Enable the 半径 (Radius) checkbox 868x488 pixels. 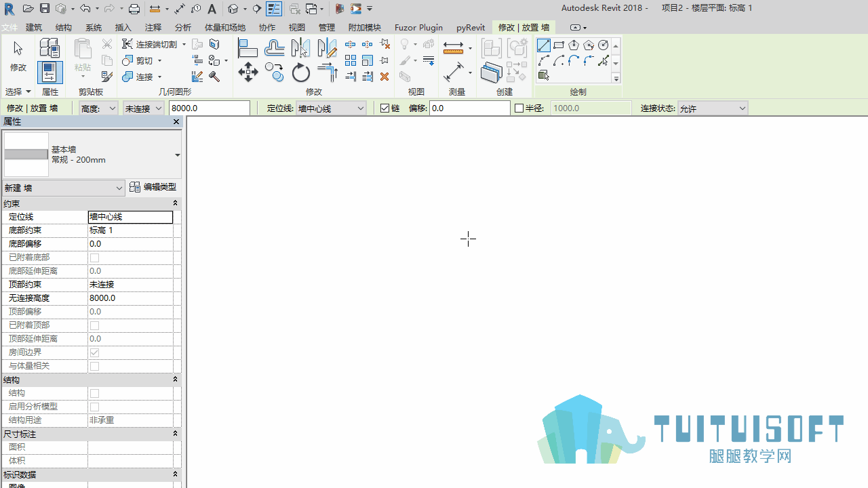pyautogui.click(x=519, y=108)
